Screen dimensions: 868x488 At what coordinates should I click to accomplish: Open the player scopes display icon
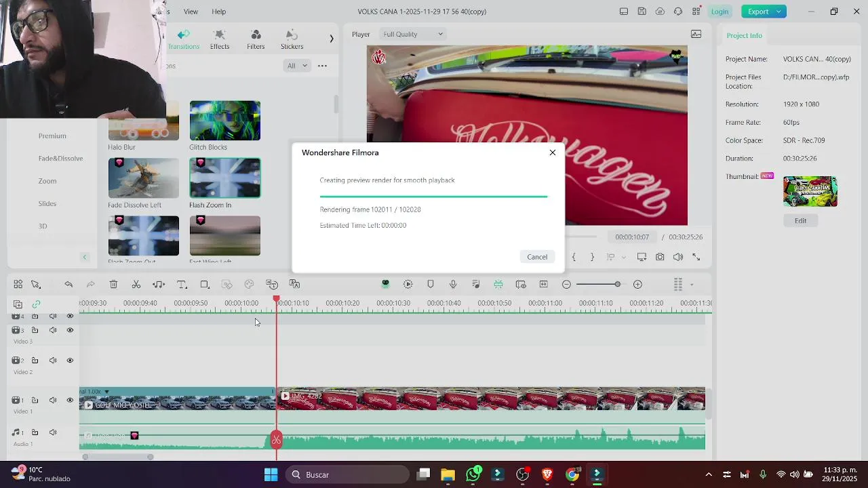click(x=696, y=34)
